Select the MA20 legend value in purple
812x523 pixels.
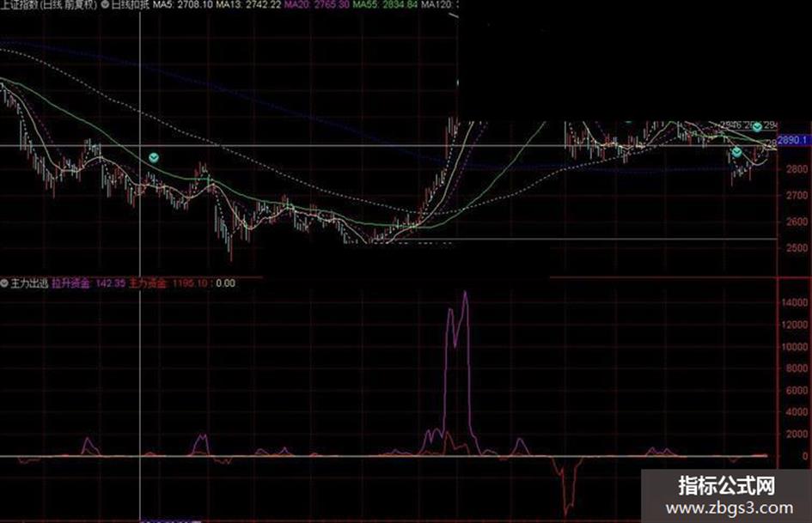pyautogui.click(x=317, y=4)
